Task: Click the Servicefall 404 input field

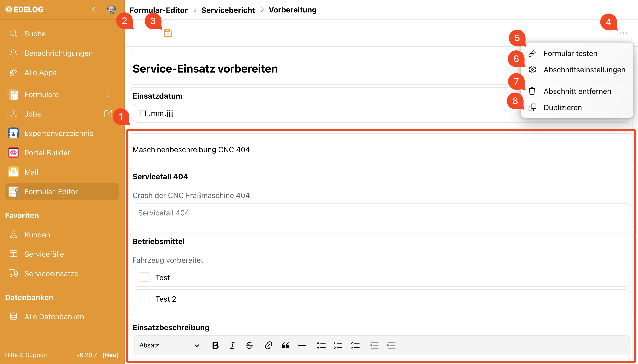Action: (381, 213)
